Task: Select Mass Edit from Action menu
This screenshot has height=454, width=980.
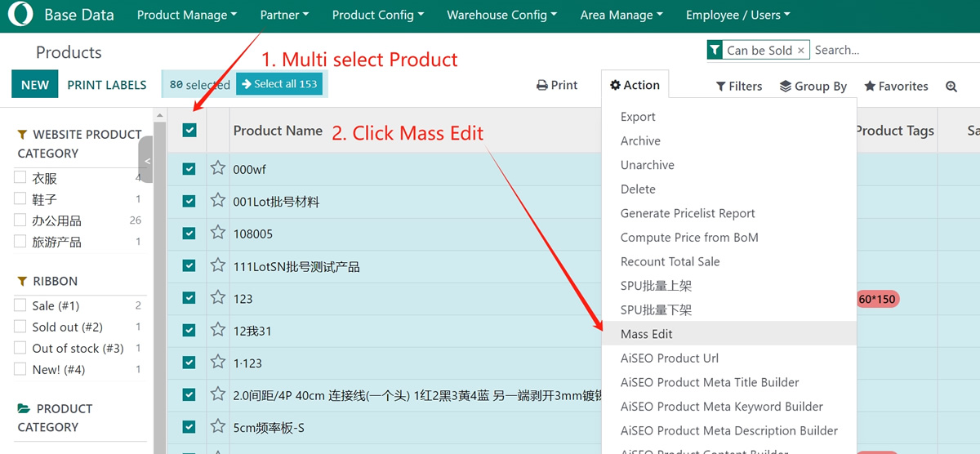Action: point(647,334)
